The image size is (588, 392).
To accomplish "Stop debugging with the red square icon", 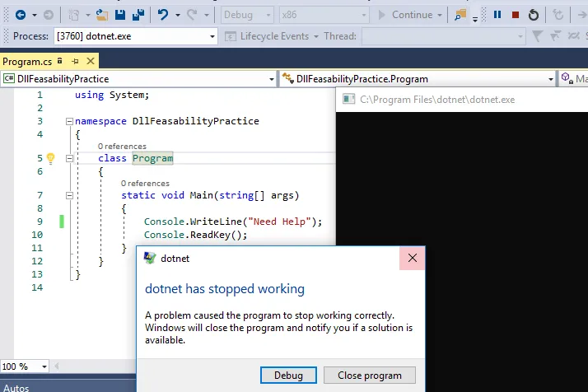I will click(x=516, y=15).
